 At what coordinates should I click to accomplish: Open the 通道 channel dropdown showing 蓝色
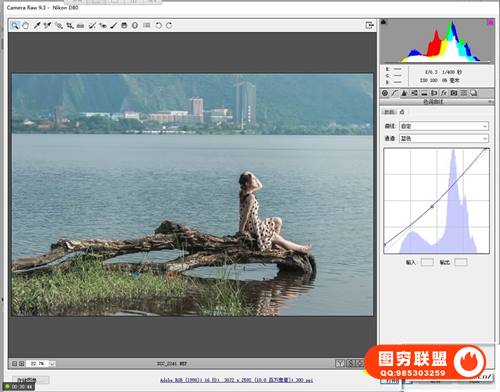click(444, 138)
